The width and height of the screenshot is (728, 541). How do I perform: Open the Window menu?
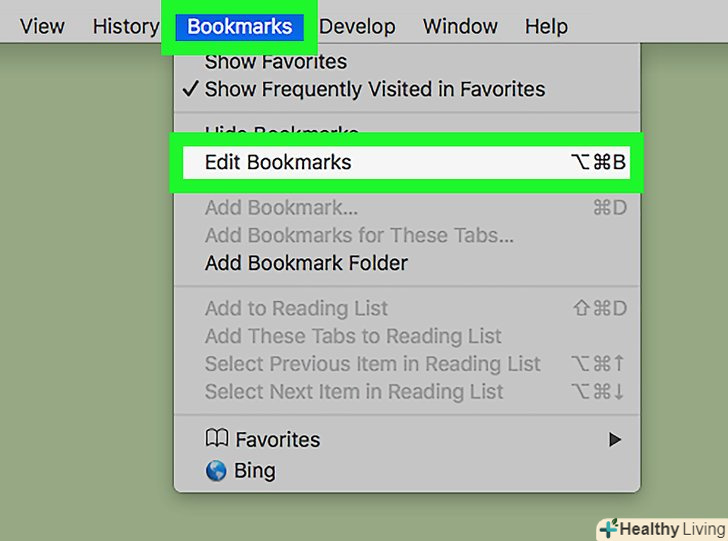(460, 26)
